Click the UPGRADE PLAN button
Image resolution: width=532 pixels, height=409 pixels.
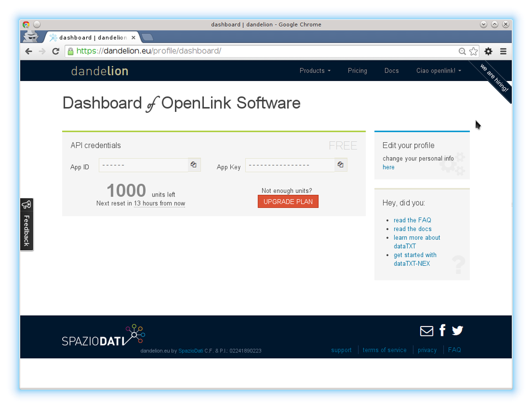288,201
